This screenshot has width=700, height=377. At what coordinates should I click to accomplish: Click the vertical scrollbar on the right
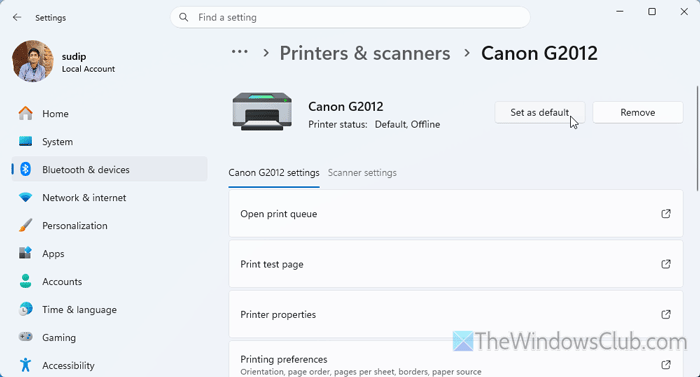[x=697, y=138]
